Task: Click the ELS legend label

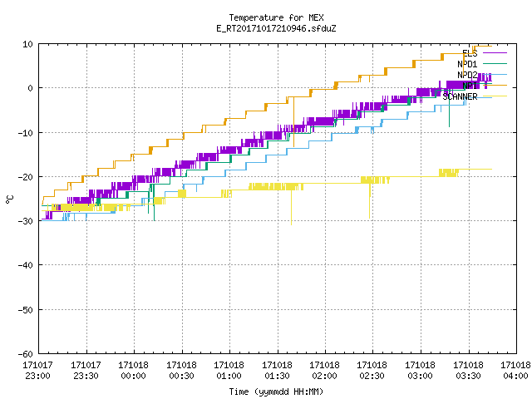Action: point(470,53)
